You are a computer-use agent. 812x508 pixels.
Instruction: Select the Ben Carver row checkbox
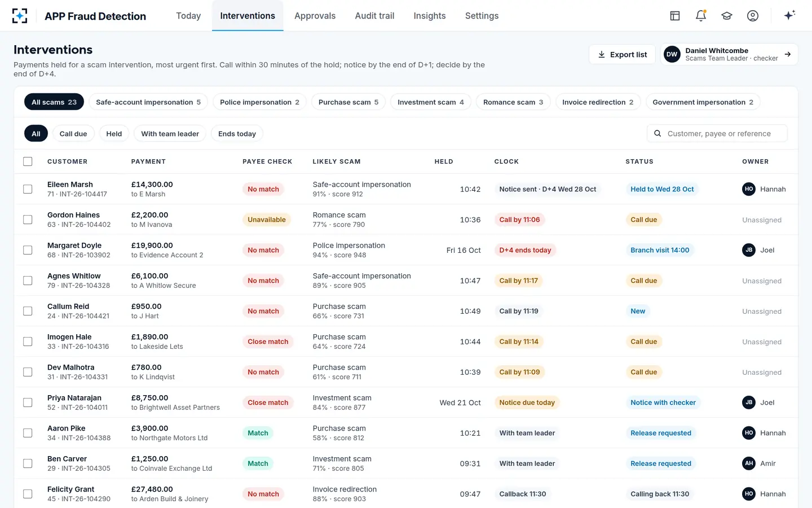tap(28, 463)
